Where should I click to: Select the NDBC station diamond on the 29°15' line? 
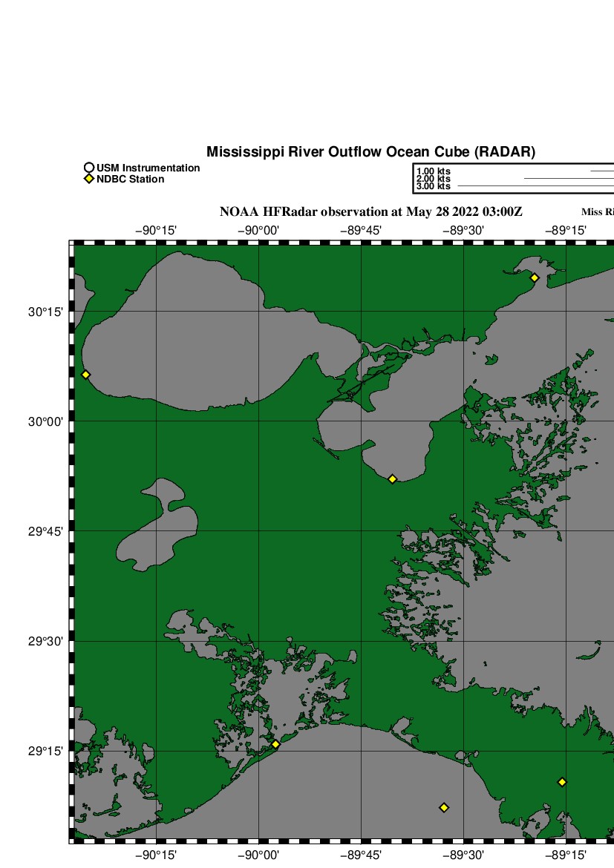tap(275, 744)
